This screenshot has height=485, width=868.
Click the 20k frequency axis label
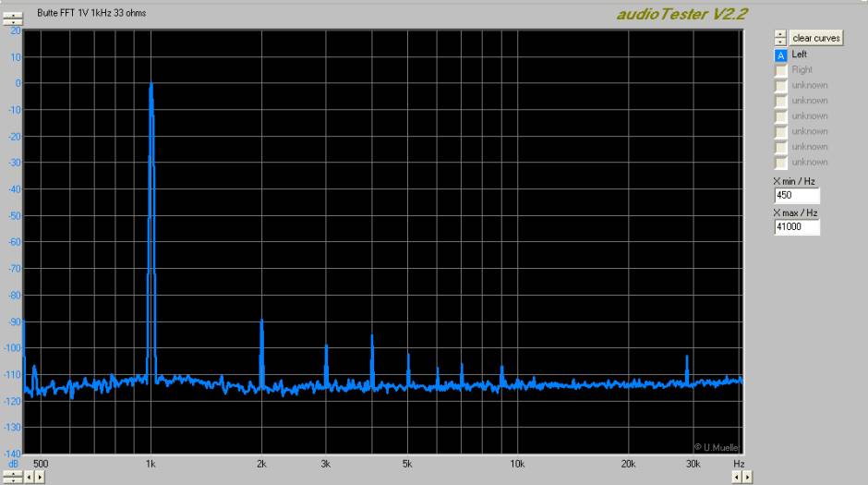pyautogui.click(x=628, y=464)
